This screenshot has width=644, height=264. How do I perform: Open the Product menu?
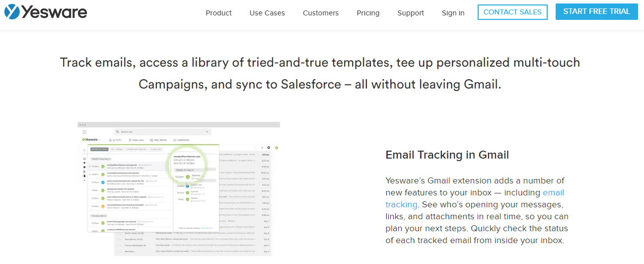pos(218,13)
